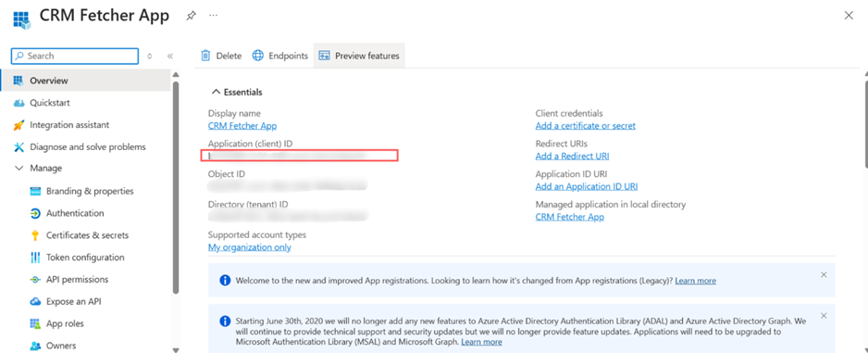Click the up-down sort icon by the search box
The image size is (868, 353).
[x=150, y=56]
